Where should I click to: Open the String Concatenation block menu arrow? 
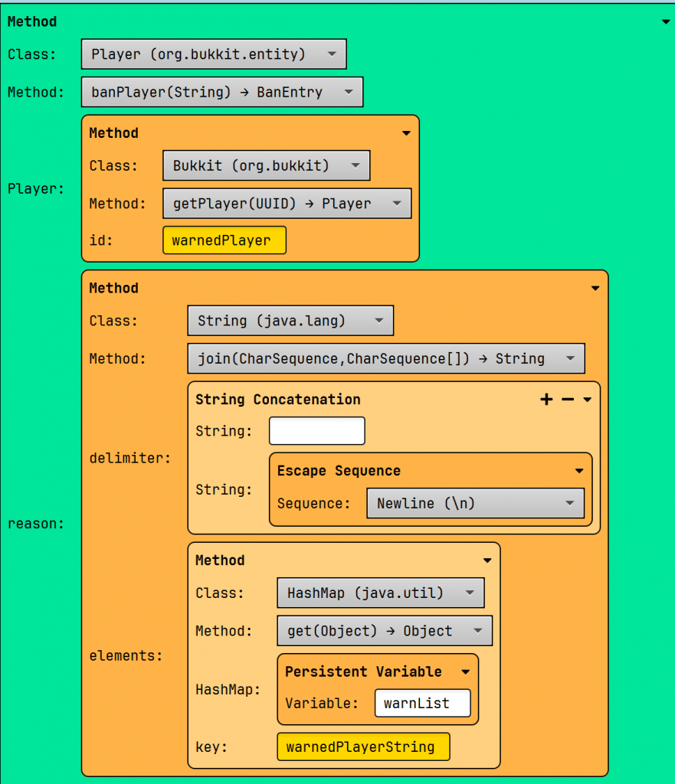(x=588, y=400)
